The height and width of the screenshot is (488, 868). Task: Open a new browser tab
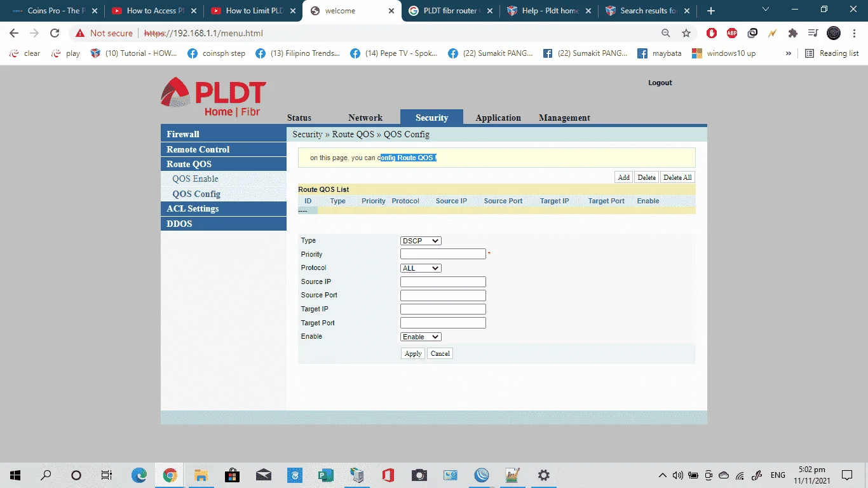(x=711, y=11)
